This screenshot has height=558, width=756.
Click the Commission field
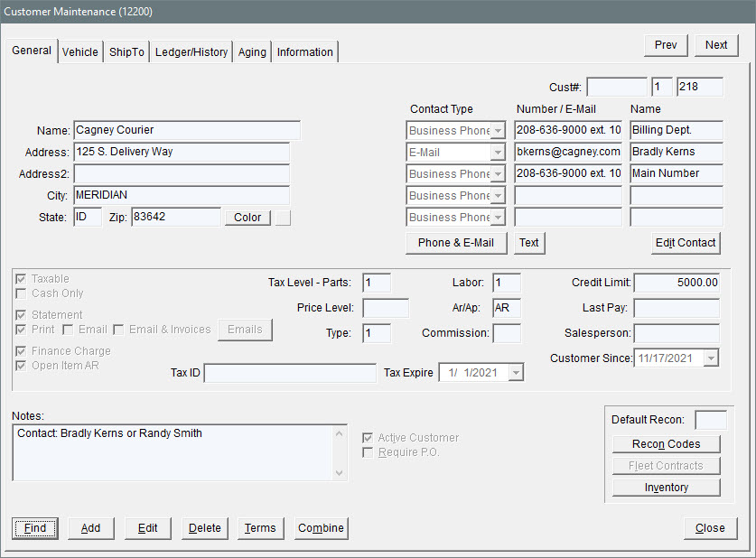pos(507,333)
